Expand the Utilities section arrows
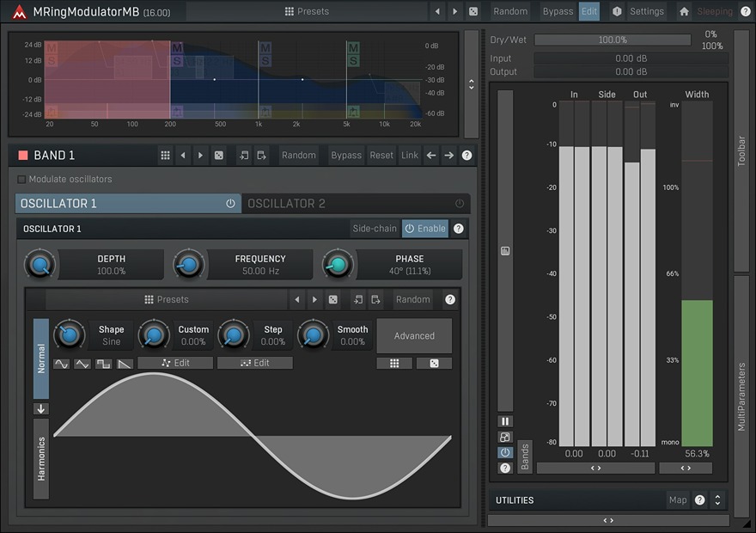Screen dimensions: 756x533 click(x=717, y=499)
